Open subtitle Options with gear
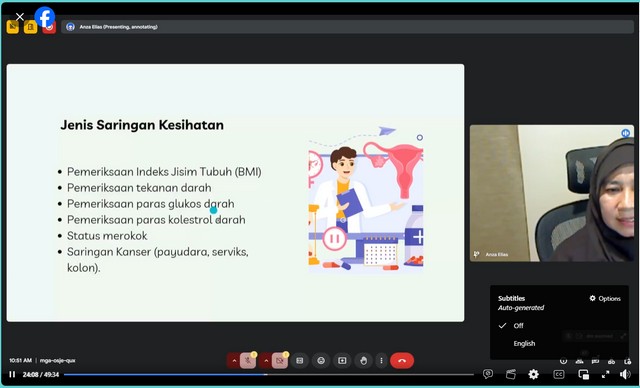The image size is (640, 388). click(x=605, y=299)
